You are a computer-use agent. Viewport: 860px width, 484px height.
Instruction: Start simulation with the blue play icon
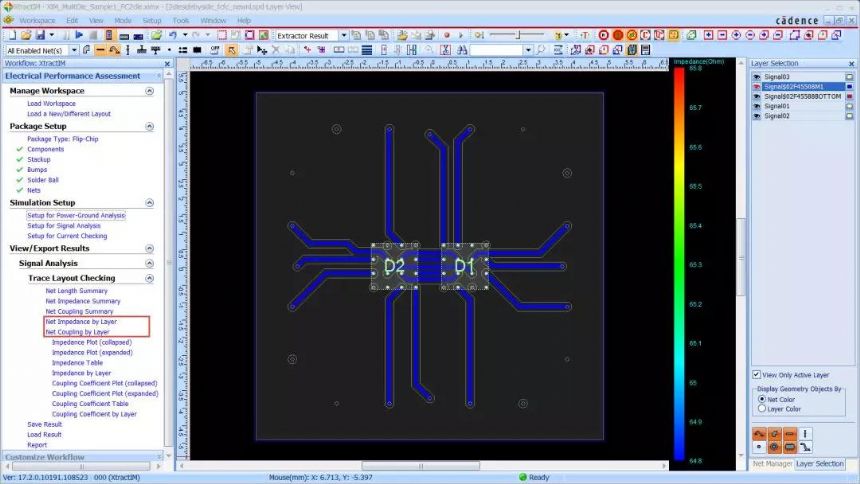(x=79, y=35)
